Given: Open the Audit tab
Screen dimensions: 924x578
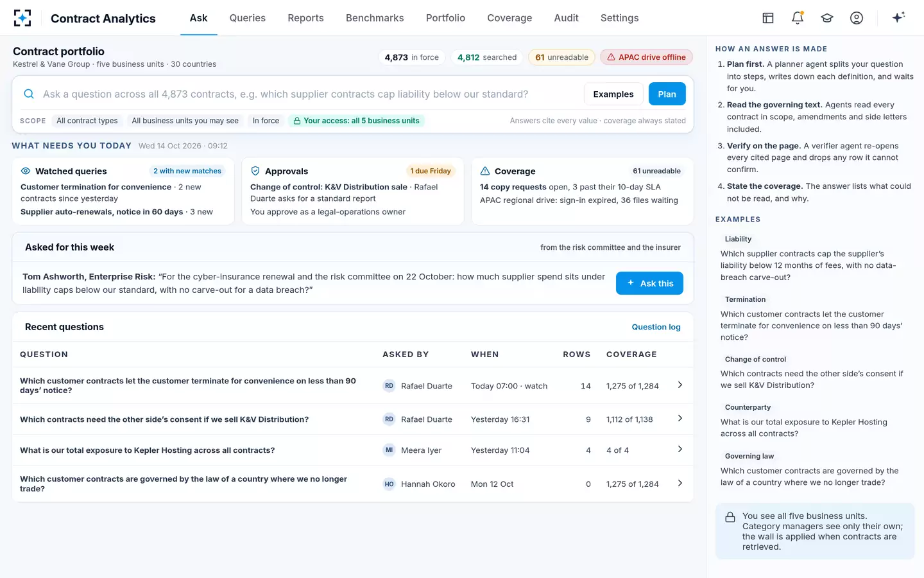Looking at the screenshot, I should [566, 18].
